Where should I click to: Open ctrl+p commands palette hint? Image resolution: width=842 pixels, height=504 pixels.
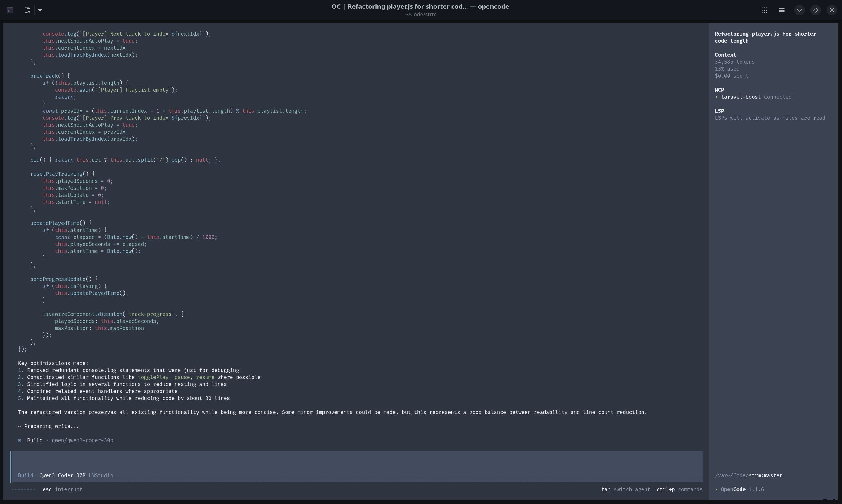point(679,489)
